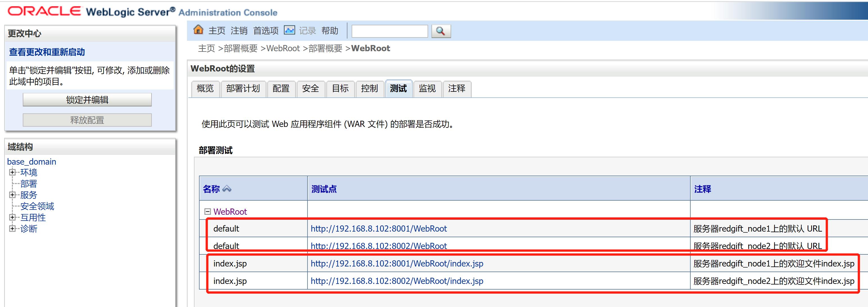Click first WebRoot breadcrumb link

[x=283, y=49]
